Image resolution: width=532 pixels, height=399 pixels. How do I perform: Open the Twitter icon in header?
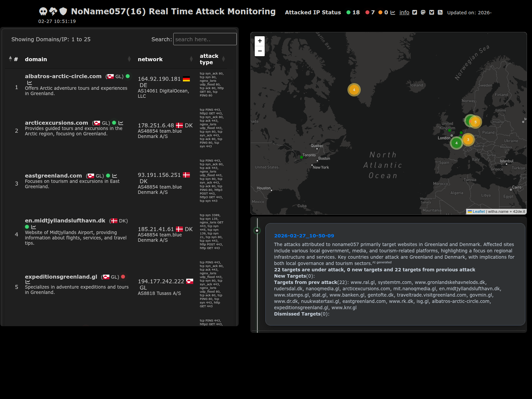pos(415,12)
